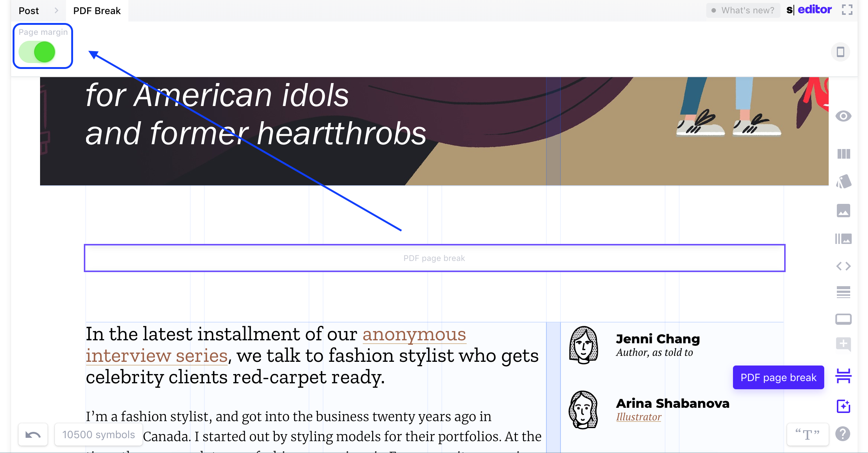Click 'celebrity clients red-carpet ready.' text
The image size is (868, 453).
(x=235, y=377)
